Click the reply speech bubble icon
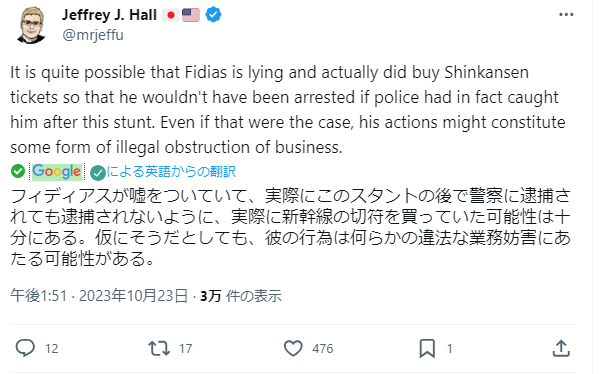This screenshot has width=603, height=374. point(25,348)
